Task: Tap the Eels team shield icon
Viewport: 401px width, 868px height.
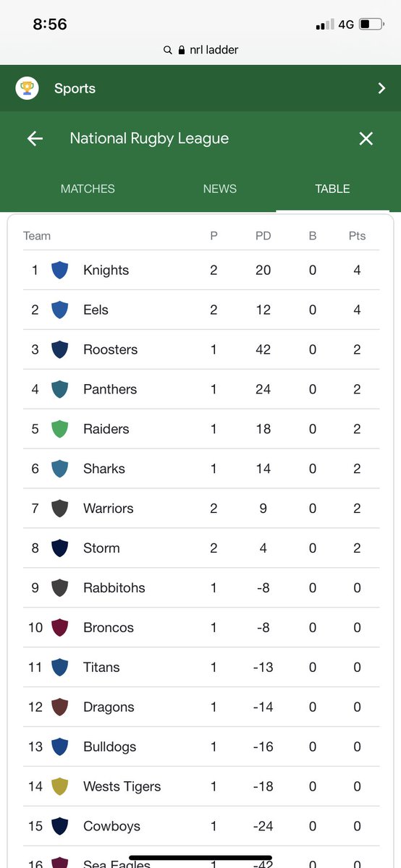Action: click(x=60, y=310)
